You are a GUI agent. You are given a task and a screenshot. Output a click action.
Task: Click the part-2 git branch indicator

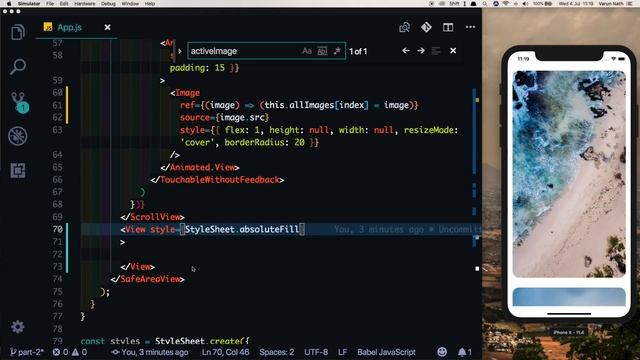coord(27,352)
